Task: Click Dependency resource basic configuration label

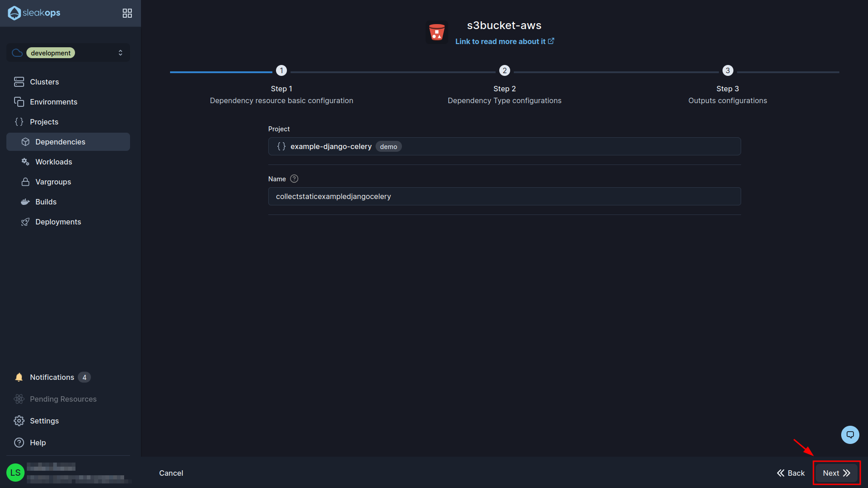Action: tap(281, 100)
